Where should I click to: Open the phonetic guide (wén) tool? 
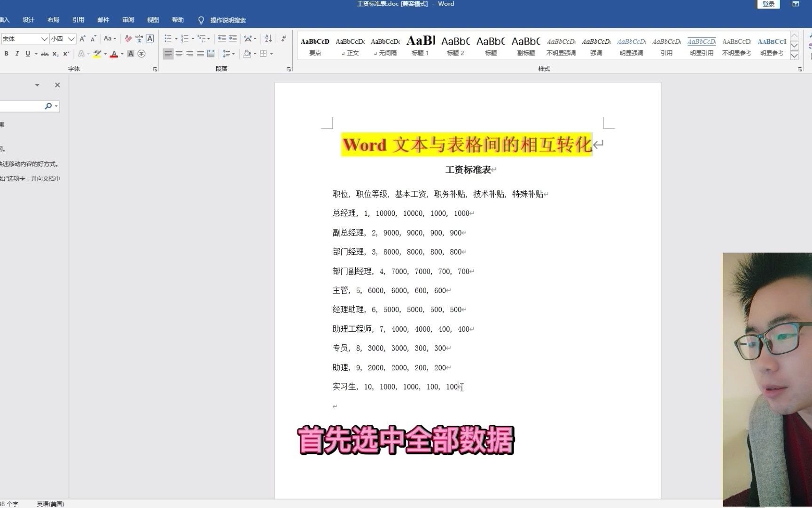(139, 39)
